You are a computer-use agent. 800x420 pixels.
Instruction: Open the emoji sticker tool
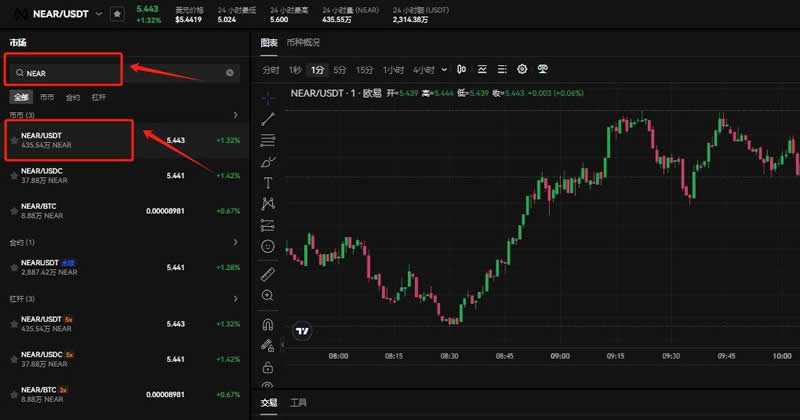(268, 245)
